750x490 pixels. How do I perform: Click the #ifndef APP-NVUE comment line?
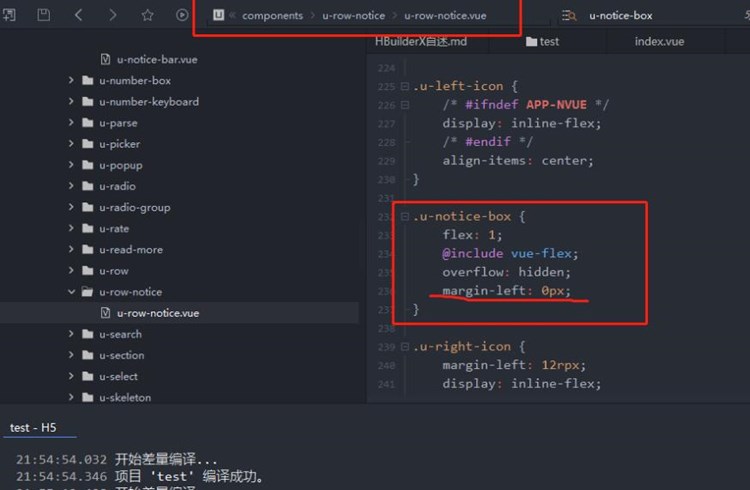click(x=526, y=104)
